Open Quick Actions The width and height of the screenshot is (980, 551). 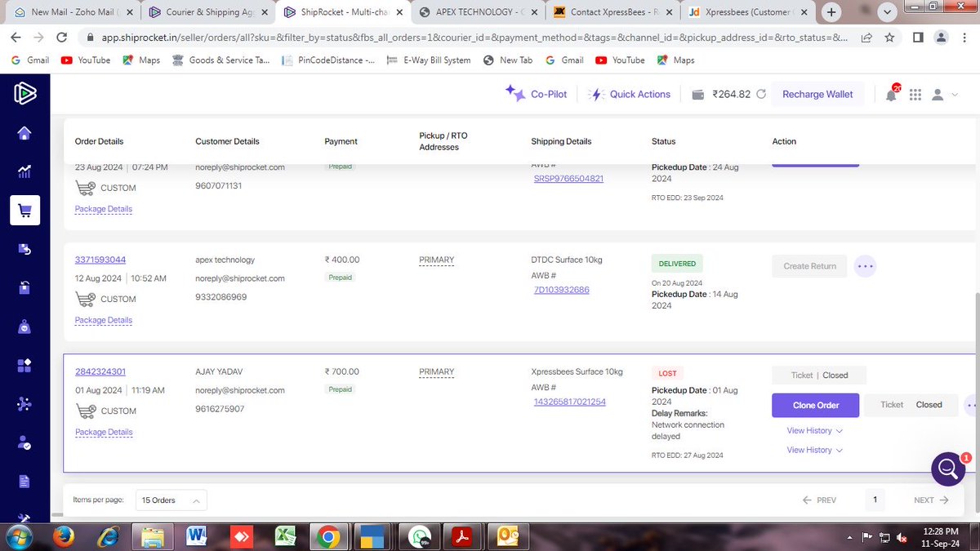(x=630, y=94)
